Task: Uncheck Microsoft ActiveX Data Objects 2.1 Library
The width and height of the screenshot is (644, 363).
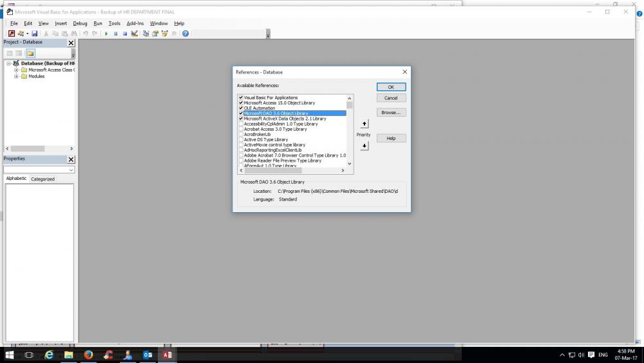Action: (241, 119)
